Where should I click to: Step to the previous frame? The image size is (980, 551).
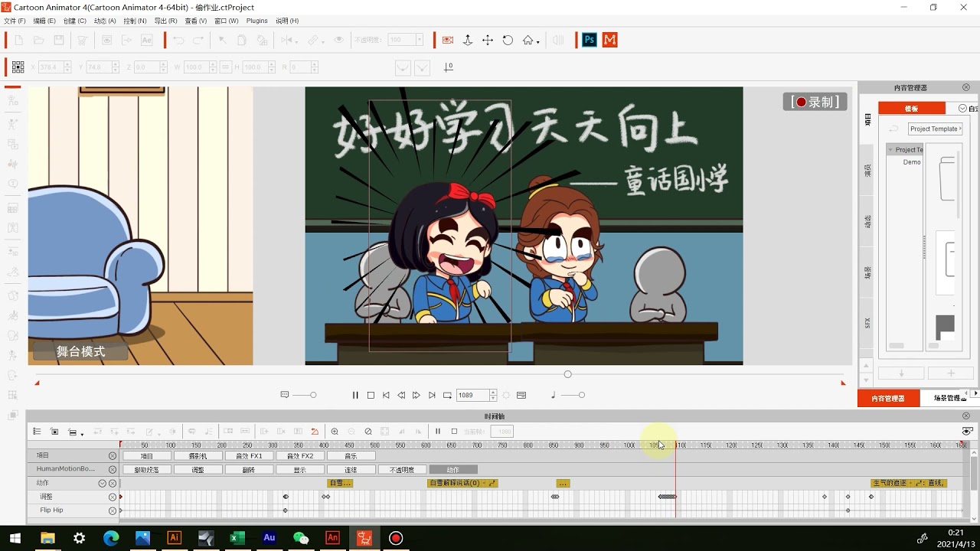click(401, 395)
